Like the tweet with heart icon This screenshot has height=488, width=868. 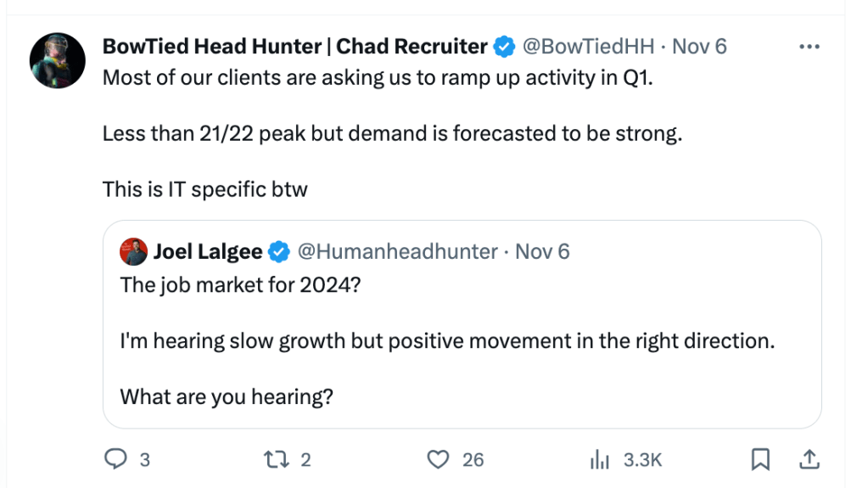pos(438,459)
